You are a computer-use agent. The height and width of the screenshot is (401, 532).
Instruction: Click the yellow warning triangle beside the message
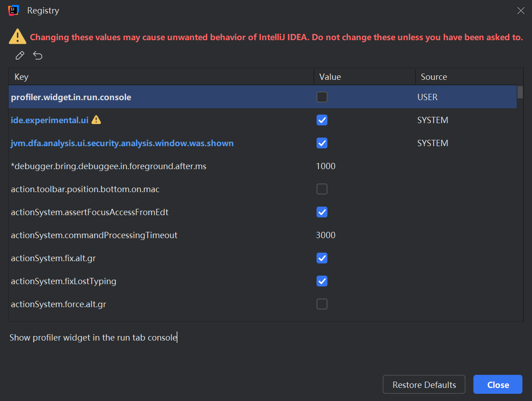(x=18, y=37)
